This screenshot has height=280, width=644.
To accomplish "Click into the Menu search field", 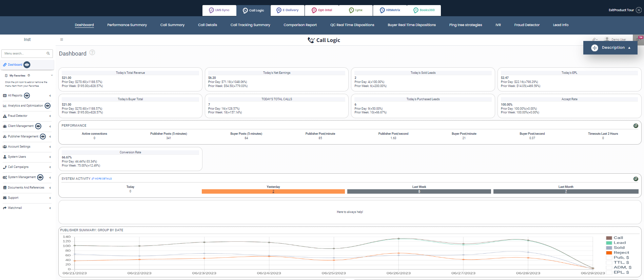I will click(x=24, y=53).
